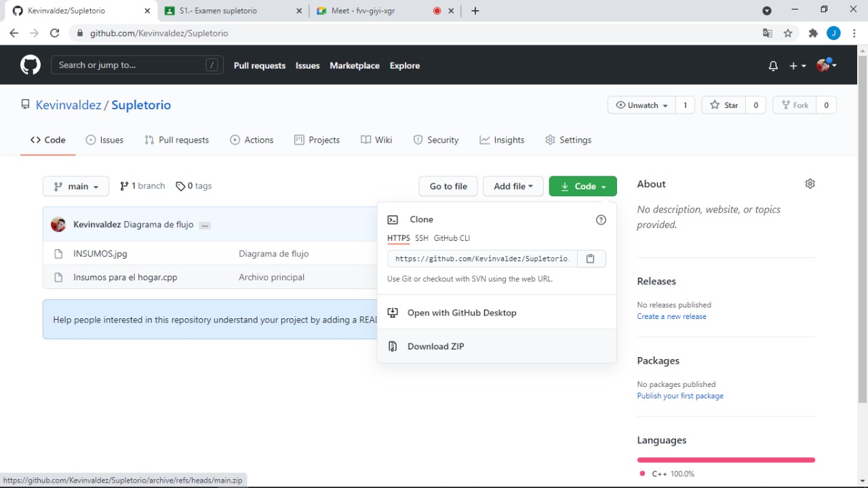Select HTTPS clone option
Screen dimensions: 868x488
coord(399,238)
